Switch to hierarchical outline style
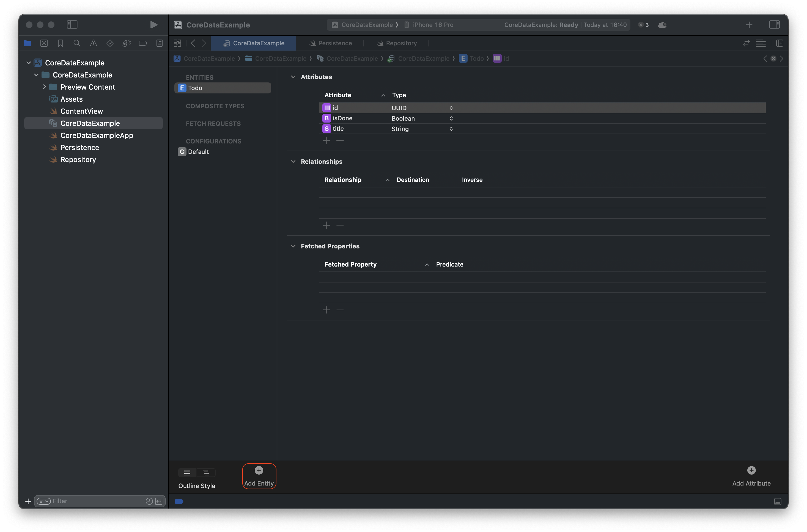 206,472
